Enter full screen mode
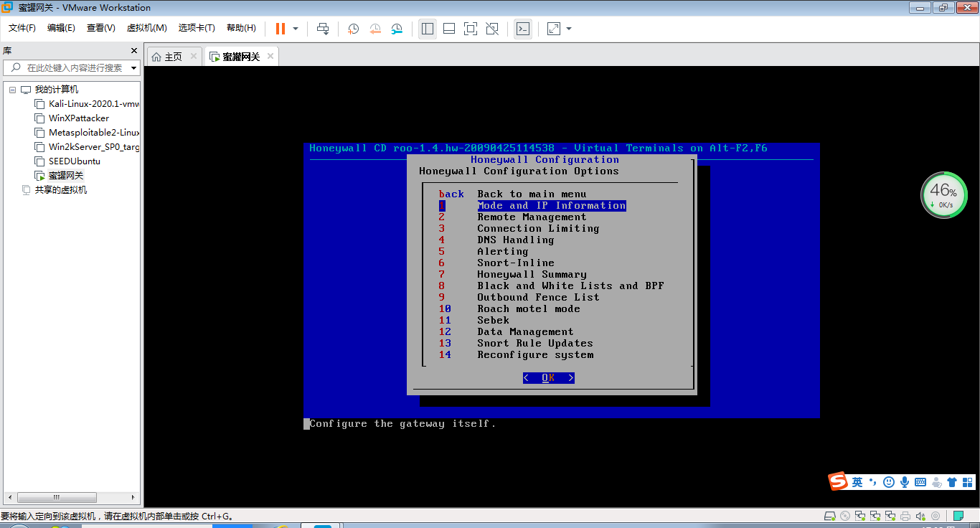Viewport: 980px width, 528px height. click(x=471, y=29)
